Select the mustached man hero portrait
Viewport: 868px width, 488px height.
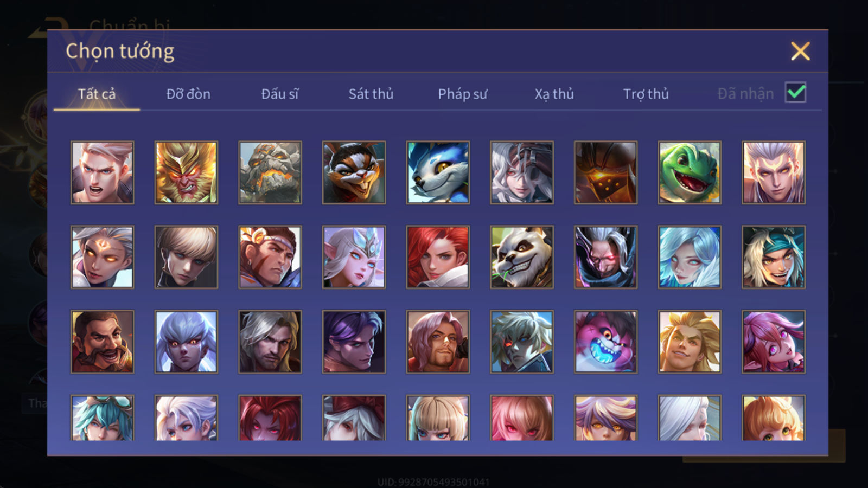[102, 342]
